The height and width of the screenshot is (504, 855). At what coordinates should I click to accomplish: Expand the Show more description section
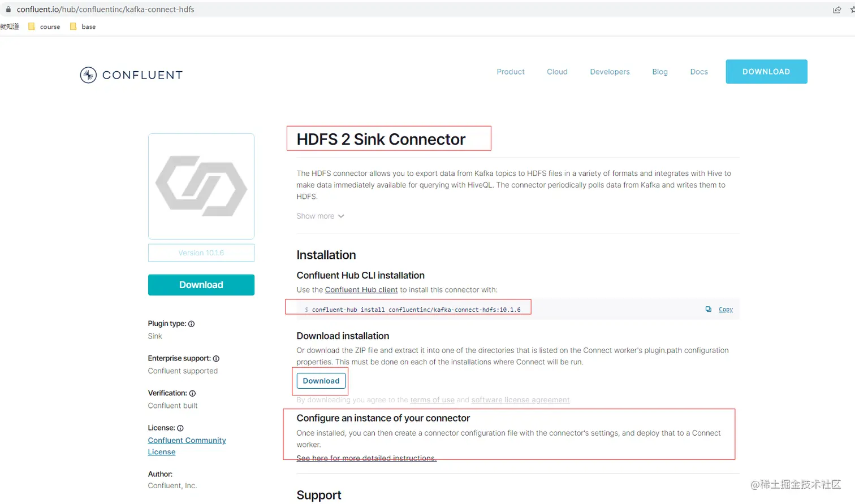click(320, 216)
